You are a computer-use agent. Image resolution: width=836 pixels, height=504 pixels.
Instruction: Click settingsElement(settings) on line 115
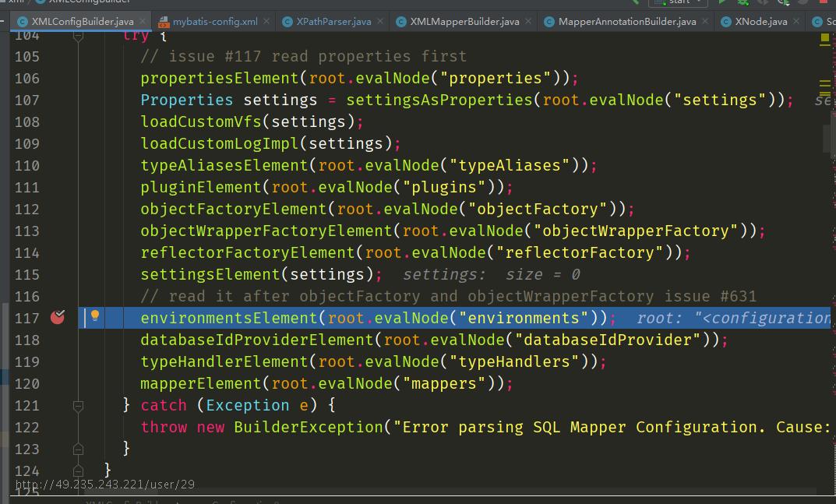[x=261, y=275]
